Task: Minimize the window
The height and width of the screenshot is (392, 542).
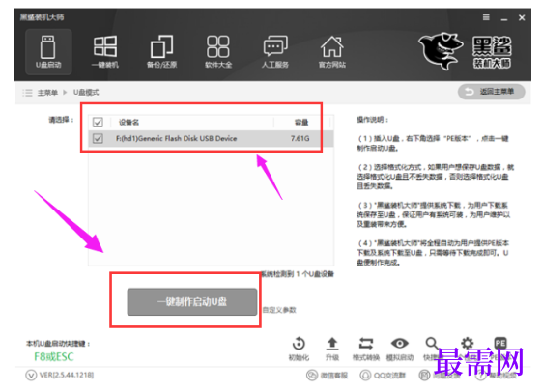Action: [504, 18]
